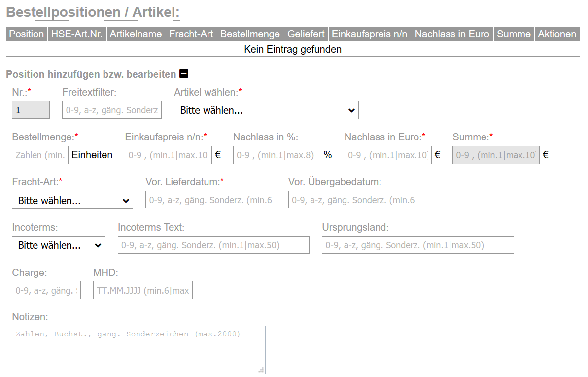Click the Ursprungsland input field
Image resolution: width=588 pixels, height=377 pixels.
click(x=418, y=245)
